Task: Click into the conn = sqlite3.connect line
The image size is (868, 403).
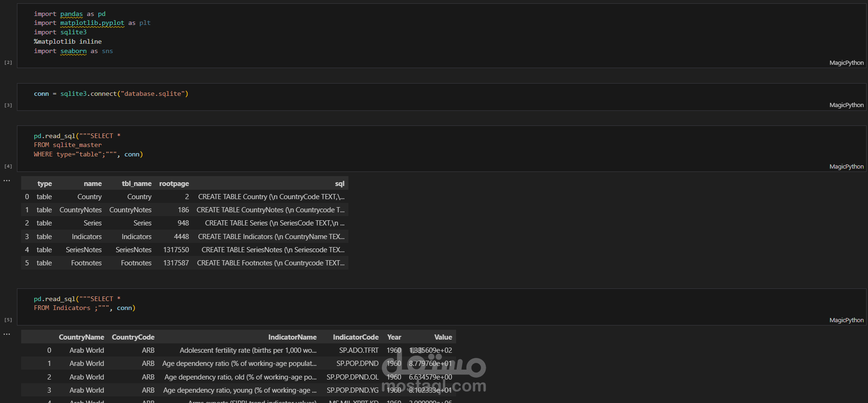Action: 111,93
